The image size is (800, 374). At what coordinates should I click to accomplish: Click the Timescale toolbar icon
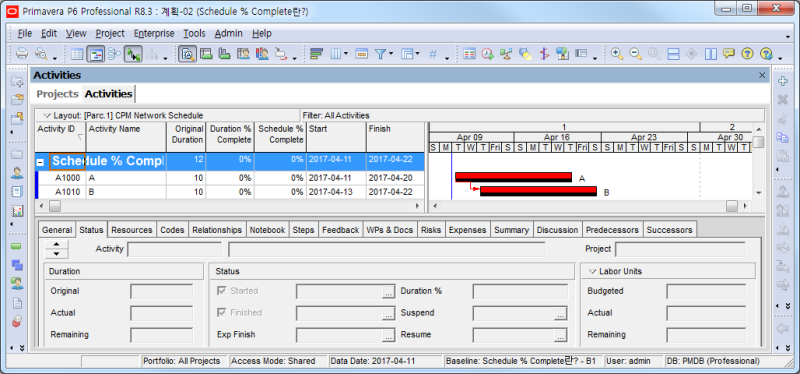tap(362, 54)
